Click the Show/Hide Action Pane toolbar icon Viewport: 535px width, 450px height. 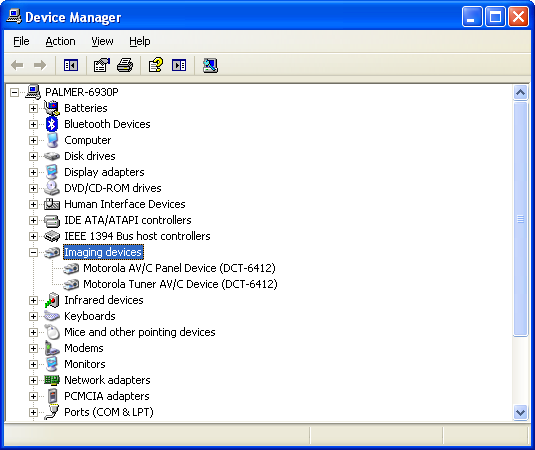tap(179, 65)
